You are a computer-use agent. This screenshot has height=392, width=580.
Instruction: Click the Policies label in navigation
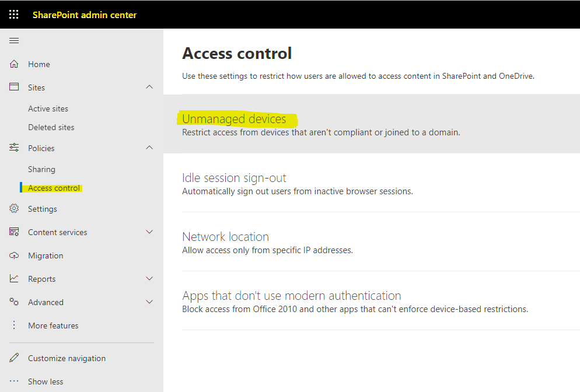(x=41, y=148)
